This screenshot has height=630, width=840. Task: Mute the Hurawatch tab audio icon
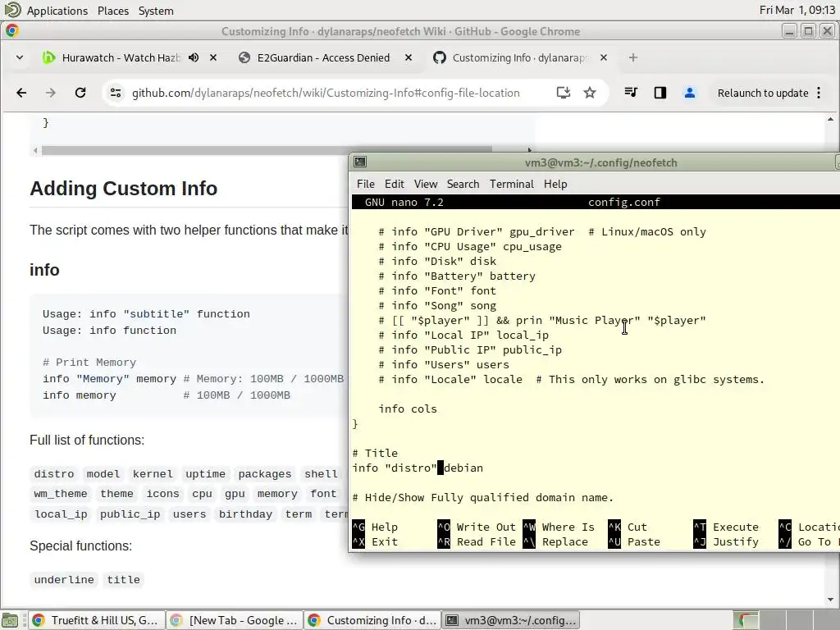tap(194, 57)
